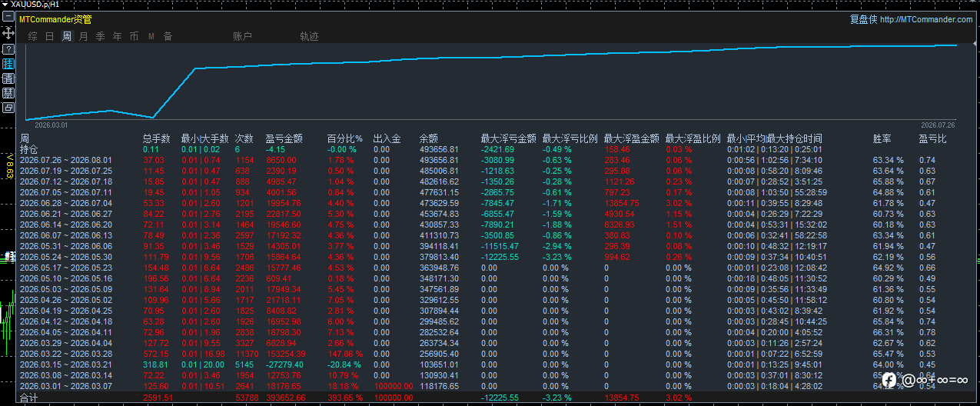The image size is (980, 406).
Task: Click the 最大浮亏比例 column header
Action: [x=570, y=139]
